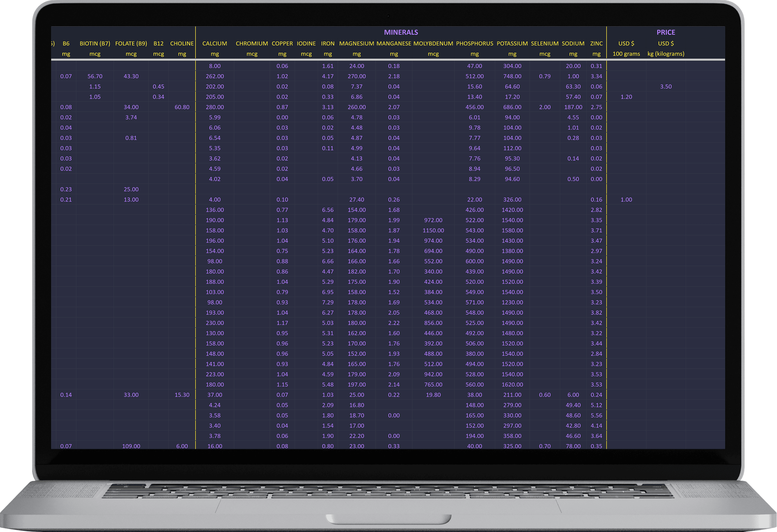Click folate cell showing 109.00
The height and width of the screenshot is (532, 777).
(131, 446)
